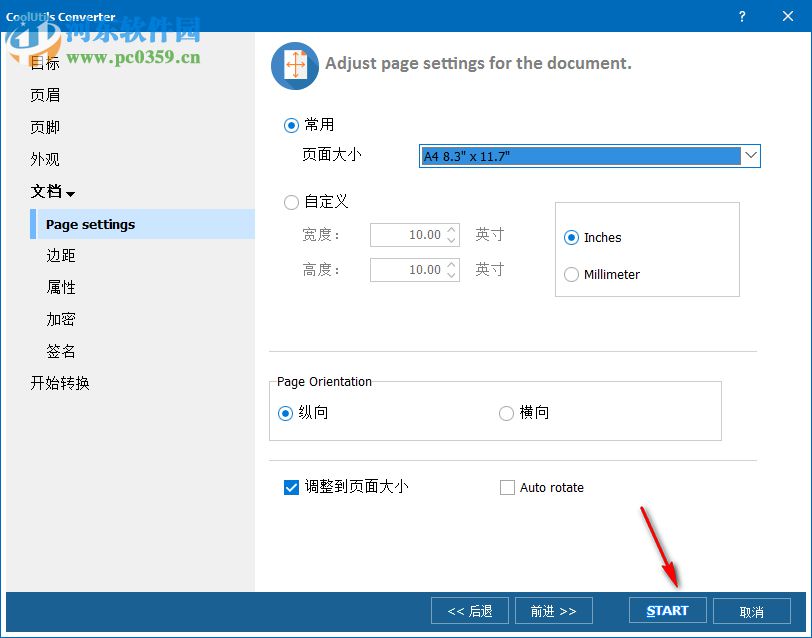The image size is (812, 638).
Task: Uncheck 调整到页面大小
Action: coord(290,487)
